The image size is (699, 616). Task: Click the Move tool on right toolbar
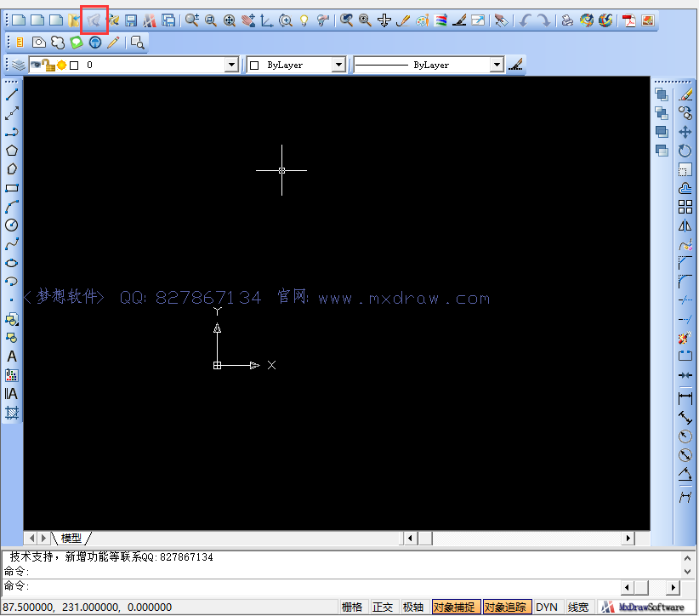tap(685, 132)
